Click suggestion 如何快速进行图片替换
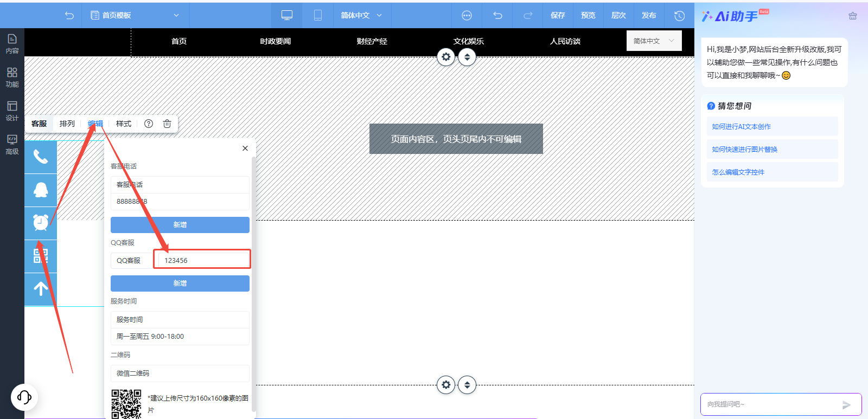Image resolution: width=868 pixels, height=419 pixels. [772, 149]
